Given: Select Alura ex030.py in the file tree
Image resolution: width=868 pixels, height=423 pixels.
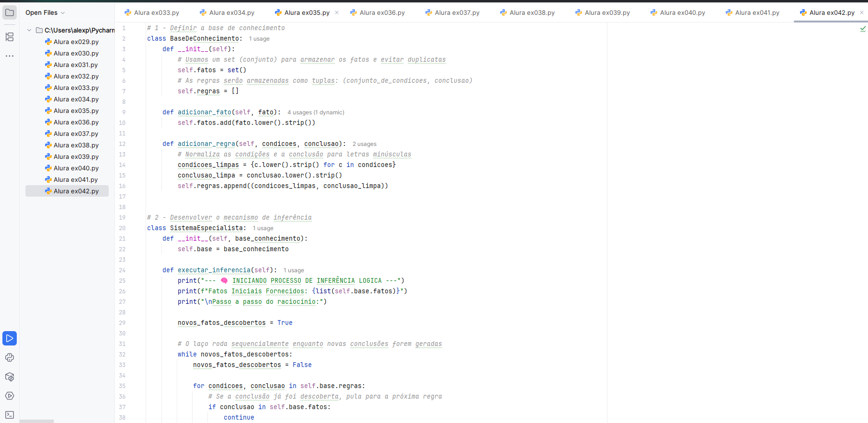Looking at the screenshot, I should point(72,53).
